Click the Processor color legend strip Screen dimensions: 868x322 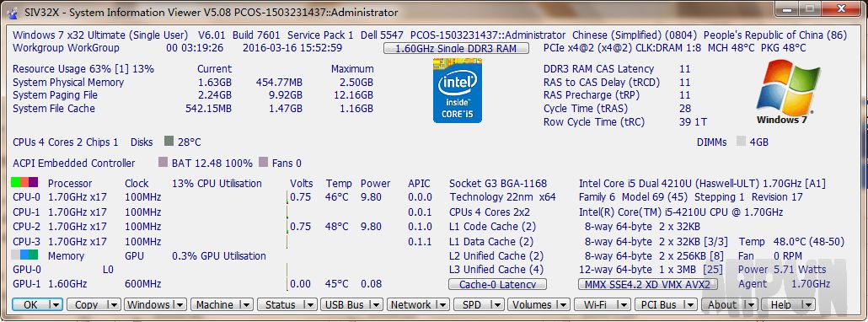tap(24, 182)
